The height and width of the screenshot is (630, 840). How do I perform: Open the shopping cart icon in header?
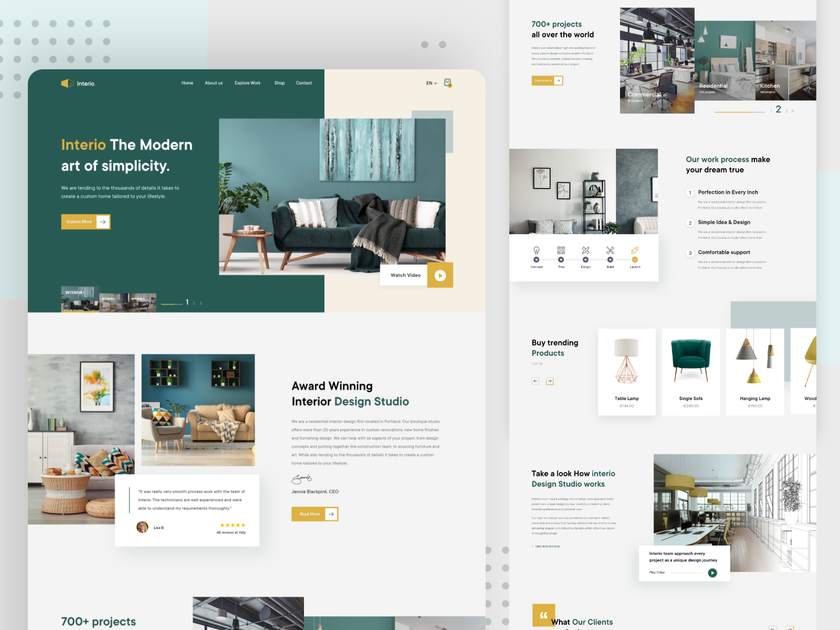(x=448, y=83)
